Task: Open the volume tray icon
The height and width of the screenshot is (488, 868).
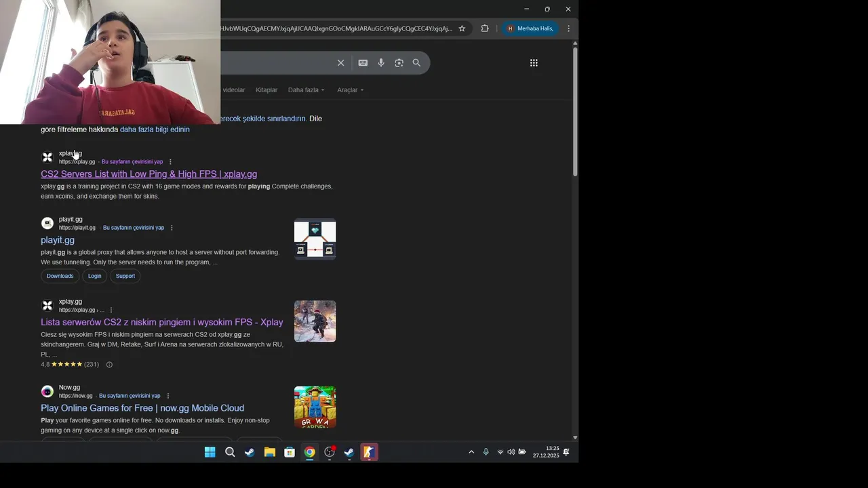Action: pos(511,452)
